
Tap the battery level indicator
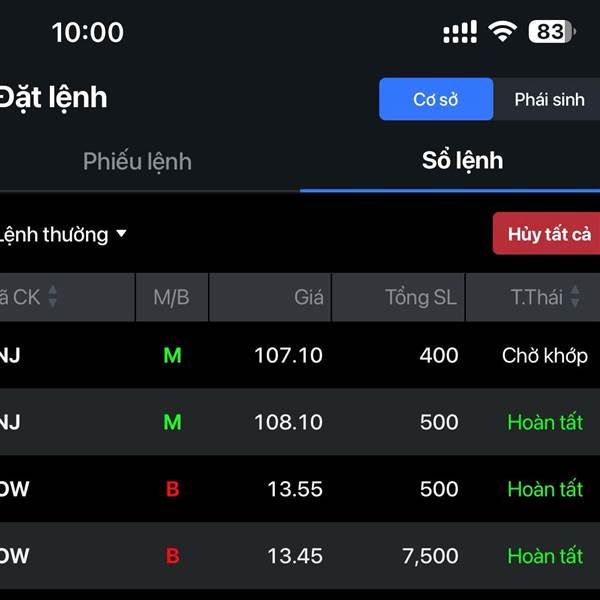(552, 32)
